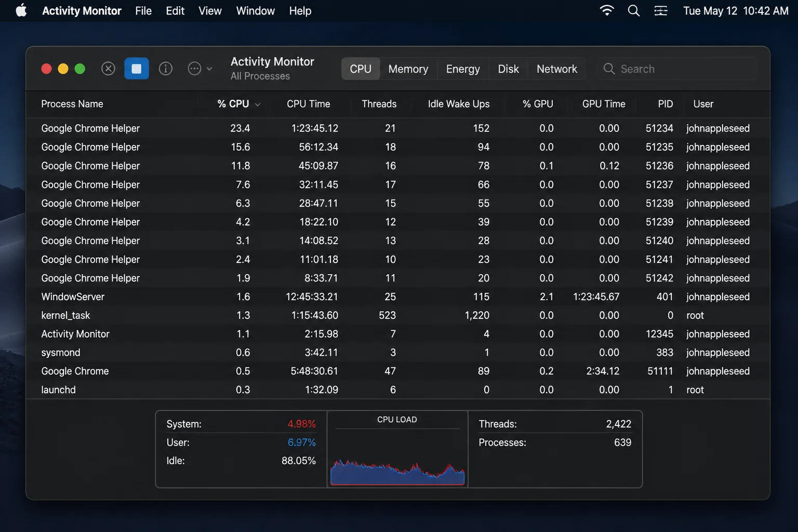Click the CPU Time 12:45:33.21 cell
Image resolution: width=798 pixels, height=532 pixels.
pyautogui.click(x=312, y=297)
